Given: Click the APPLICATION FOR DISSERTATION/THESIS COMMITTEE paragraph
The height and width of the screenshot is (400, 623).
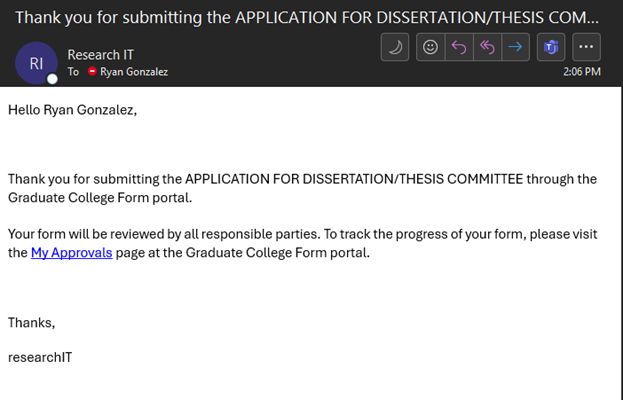Looking at the screenshot, I should point(302,188).
